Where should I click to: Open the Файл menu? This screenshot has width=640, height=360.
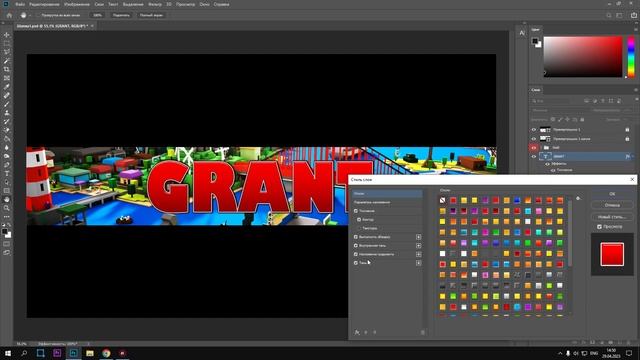point(20,4)
